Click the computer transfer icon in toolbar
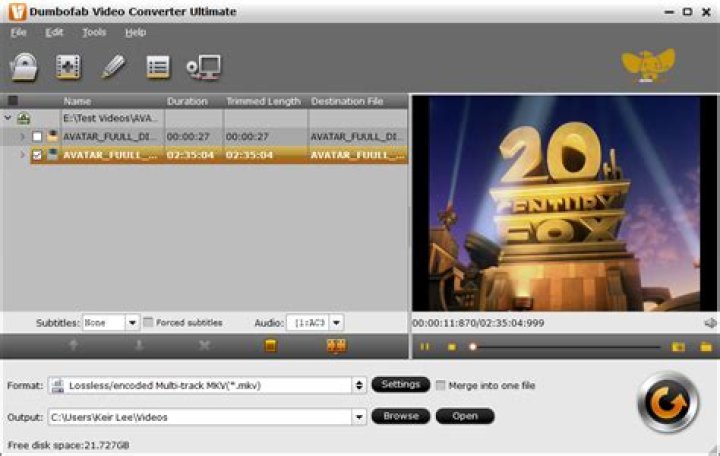The height and width of the screenshot is (456, 720). pyautogui.click(x=204, y=67)
